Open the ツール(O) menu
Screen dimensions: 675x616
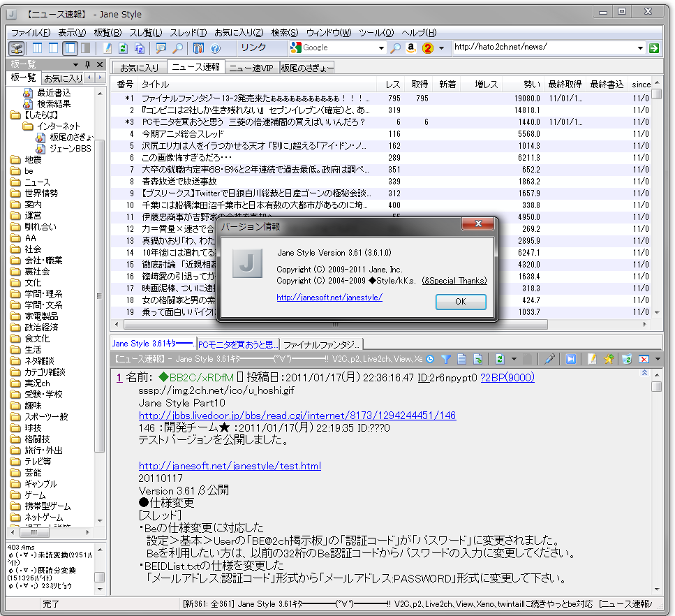pyautogui.click(x=376, y=33)
